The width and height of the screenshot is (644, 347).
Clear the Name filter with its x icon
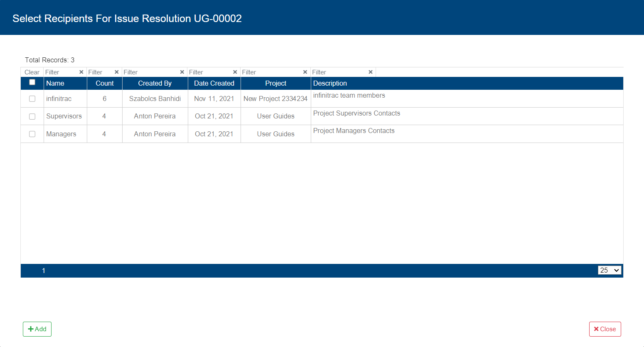click(81, 72)
